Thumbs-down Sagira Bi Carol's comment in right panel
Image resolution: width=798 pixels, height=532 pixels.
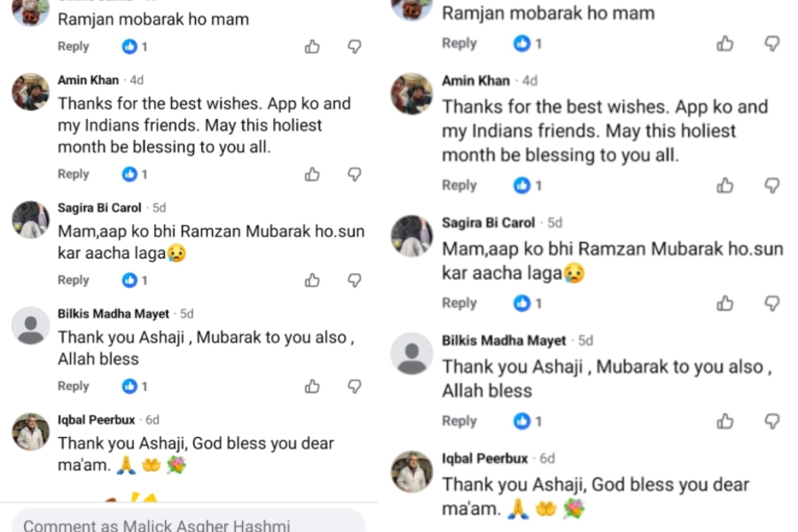772,303
